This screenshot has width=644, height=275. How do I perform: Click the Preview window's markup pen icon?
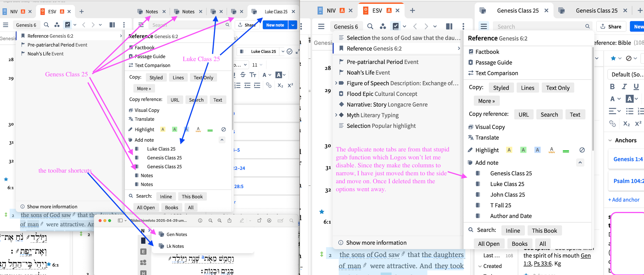point(242,220)
